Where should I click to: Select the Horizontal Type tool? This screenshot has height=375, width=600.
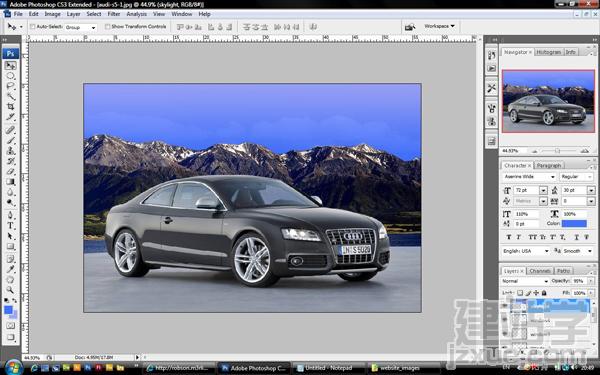click(10, 225)
